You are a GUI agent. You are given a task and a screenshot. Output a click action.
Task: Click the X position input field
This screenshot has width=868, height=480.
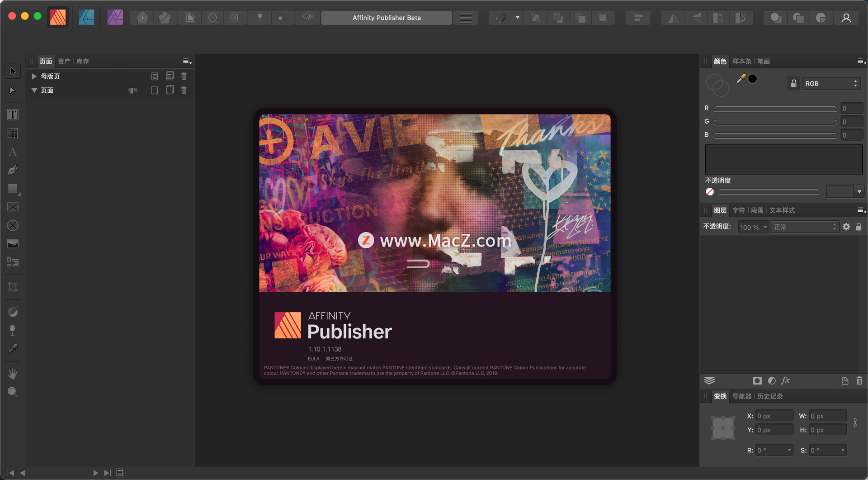[x=774, y=416]
